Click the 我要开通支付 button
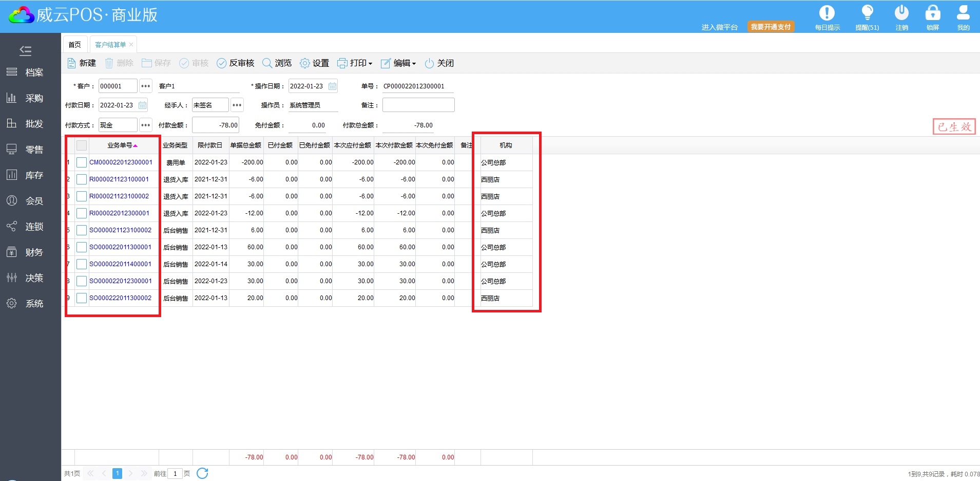The image size is (980, 481). coord(771,27)
